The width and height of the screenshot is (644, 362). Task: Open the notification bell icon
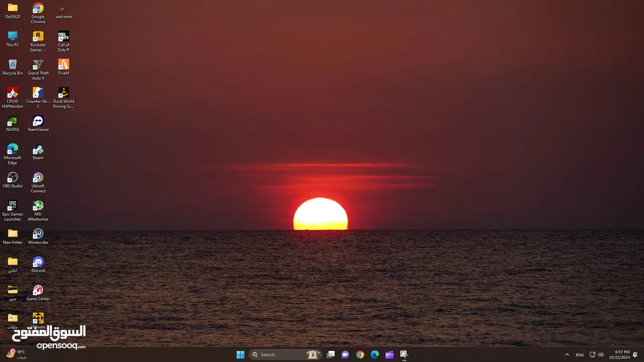636,354
